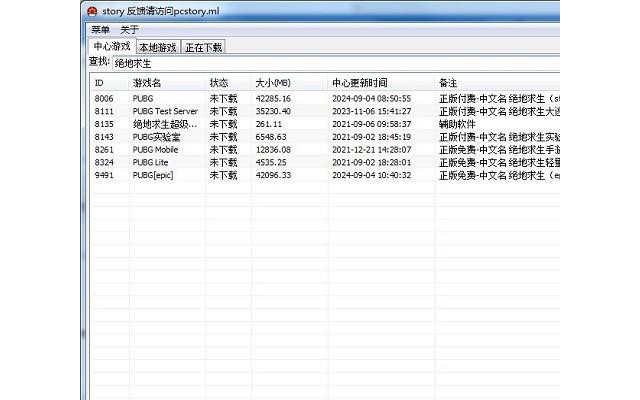The width and height of the screenshot is (640, 400).
Task: Switch to the 本地游戏 tab
Action: (x=158, y=47)
